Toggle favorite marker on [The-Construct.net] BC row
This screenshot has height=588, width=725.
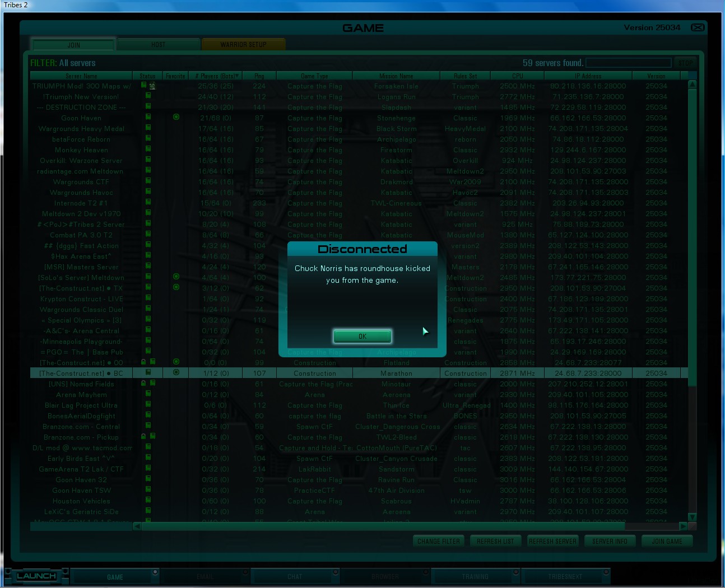pyautogui.click(x=176, y=372)
